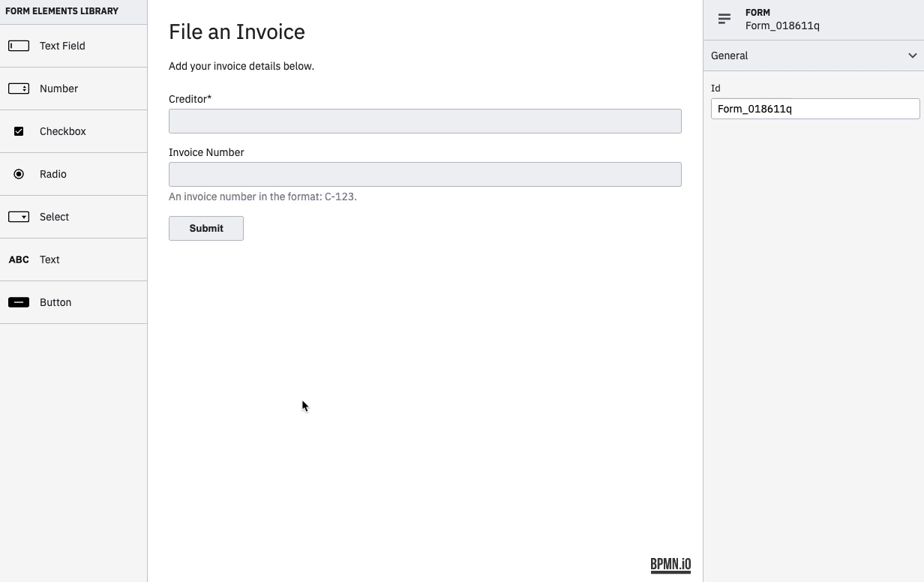Click the invoice number format helper text
This screenshot has height=582, width=924.
(262, 196)
